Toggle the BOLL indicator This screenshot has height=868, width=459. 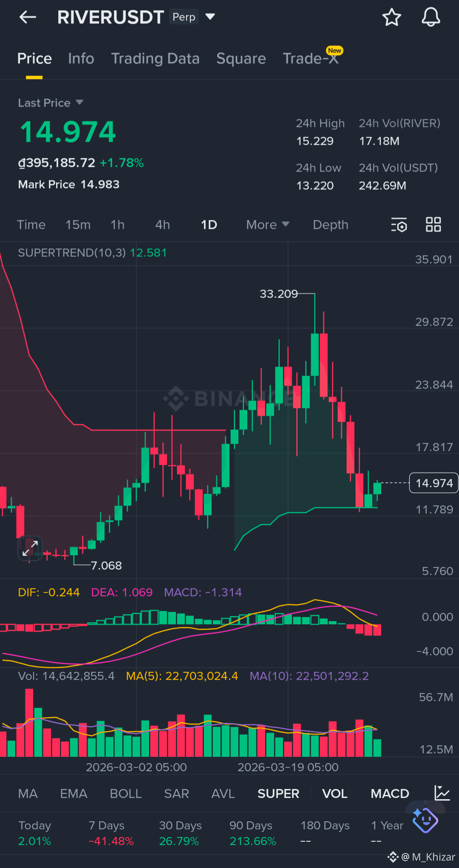click(x=126, y=793)
